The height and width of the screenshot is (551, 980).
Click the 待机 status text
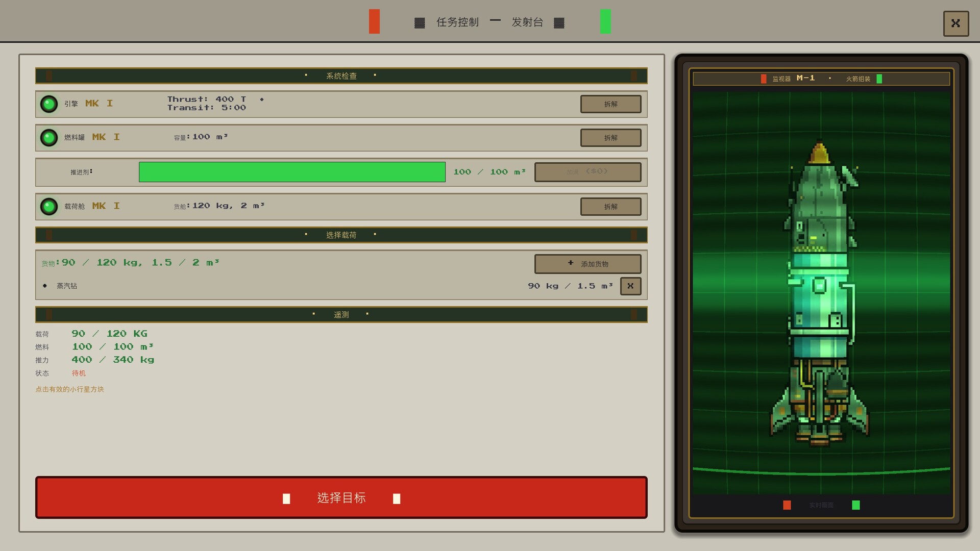[79, 373]
